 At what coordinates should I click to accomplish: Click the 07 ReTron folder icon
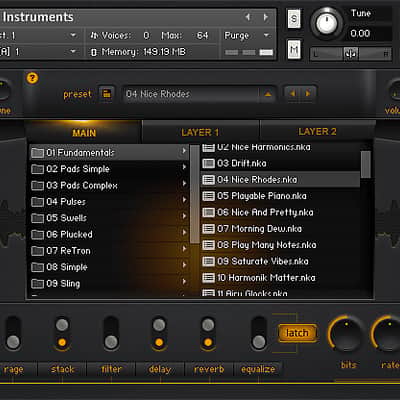pos(37,251)
